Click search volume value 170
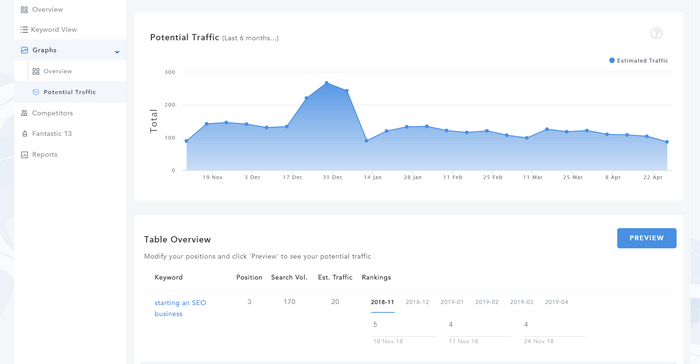The width and height of the screenshot is (700, 364). 289,302
